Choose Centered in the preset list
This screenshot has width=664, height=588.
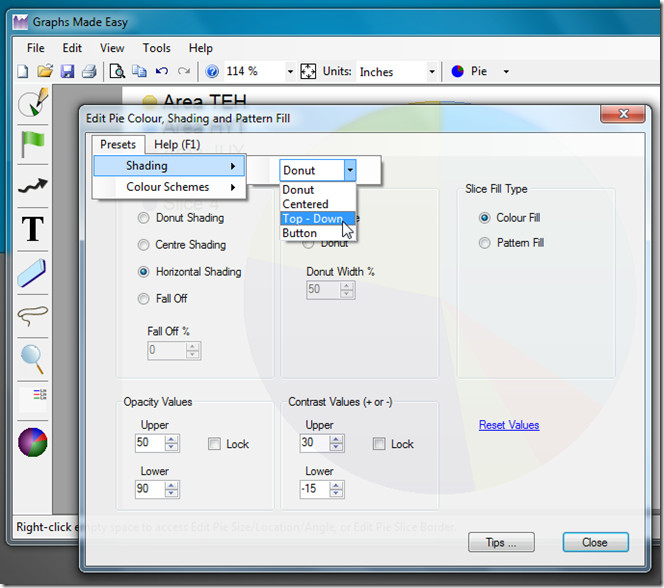click(317, 204)
